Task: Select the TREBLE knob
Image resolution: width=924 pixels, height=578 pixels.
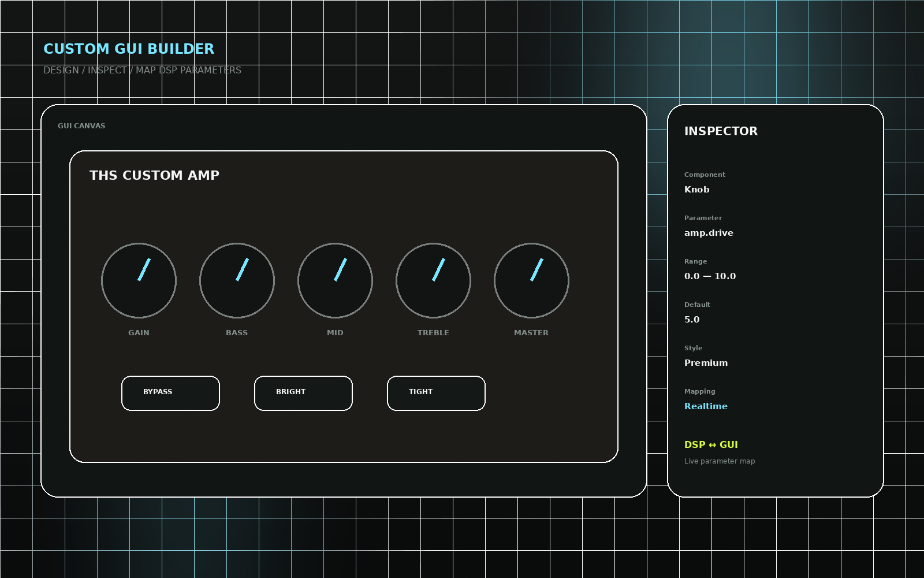Action: (433, 280)
